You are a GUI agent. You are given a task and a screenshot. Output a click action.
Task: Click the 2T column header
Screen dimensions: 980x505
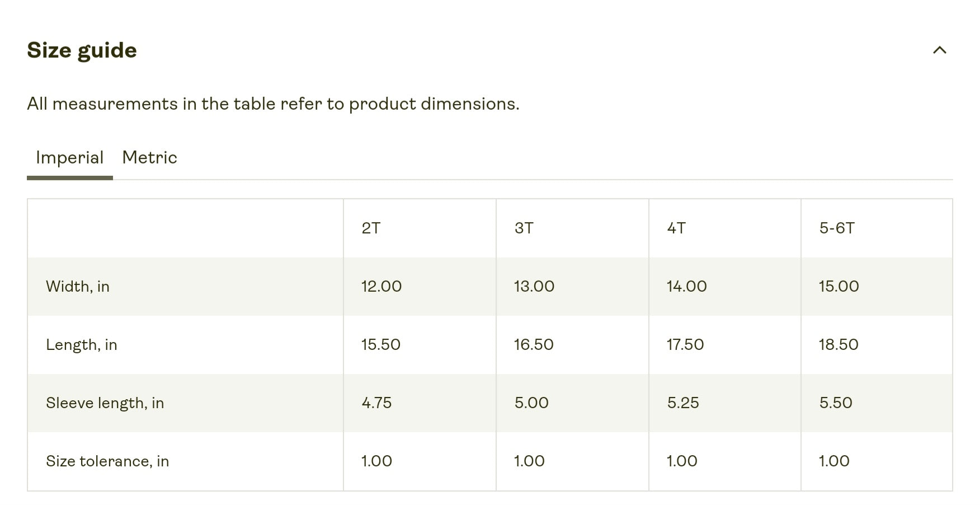point(371,228)
